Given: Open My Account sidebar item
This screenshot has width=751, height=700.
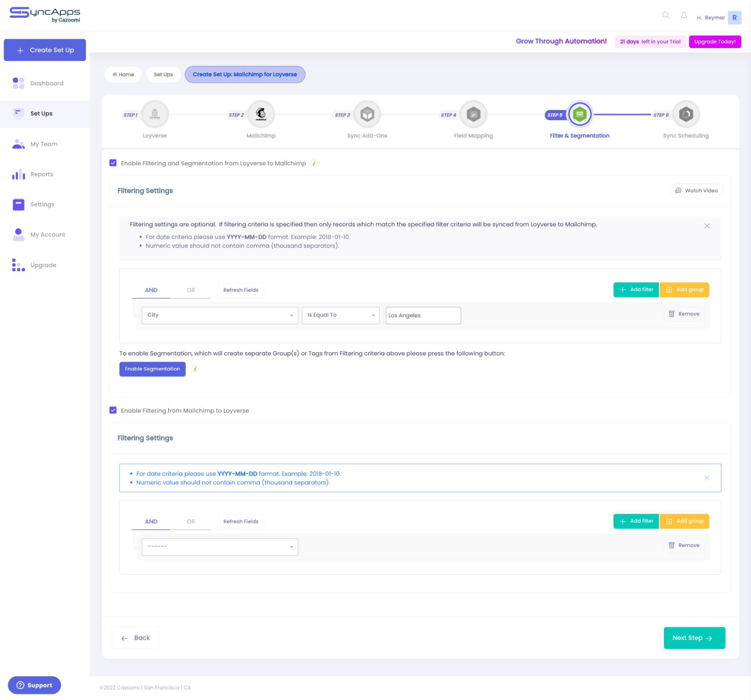Looking at the screenshot, I should pos(45,234).
